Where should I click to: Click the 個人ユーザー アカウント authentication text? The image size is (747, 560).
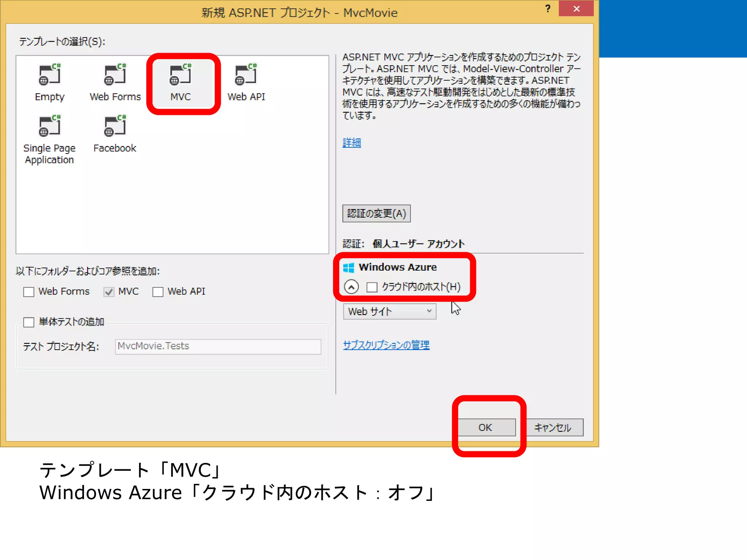point(419,244)
